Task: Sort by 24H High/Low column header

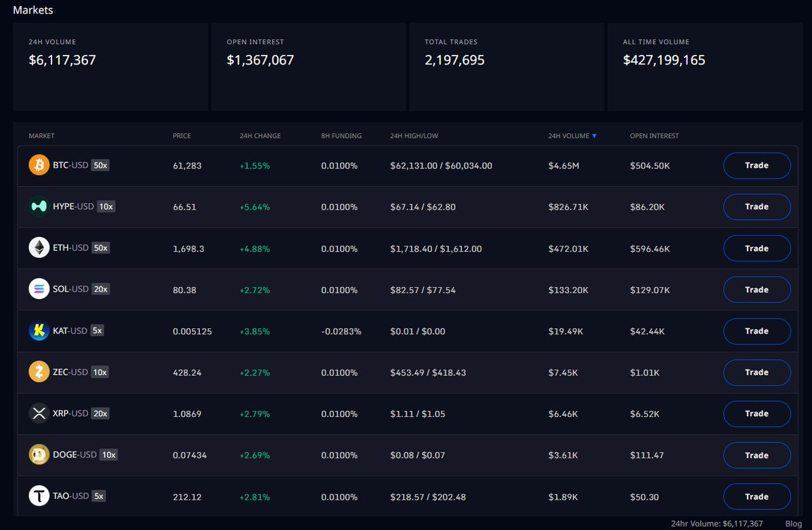Action: pyautogui.click(x=414, y=136)
